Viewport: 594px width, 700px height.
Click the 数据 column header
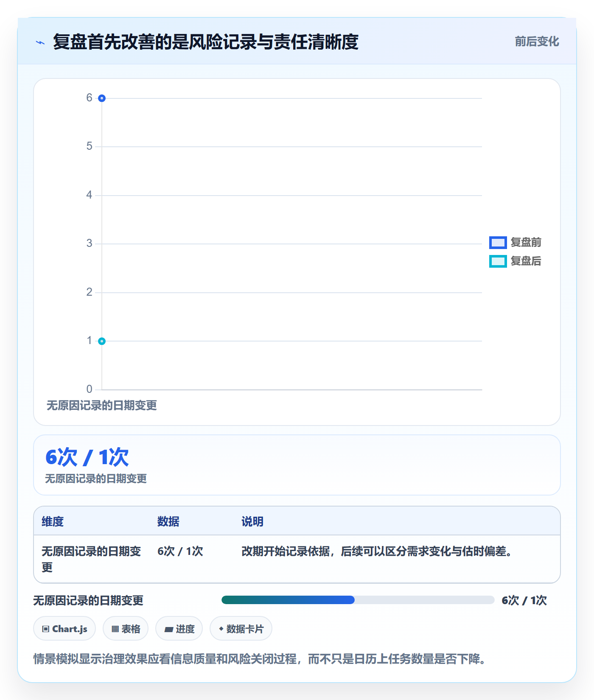click(x=168, y=522)
